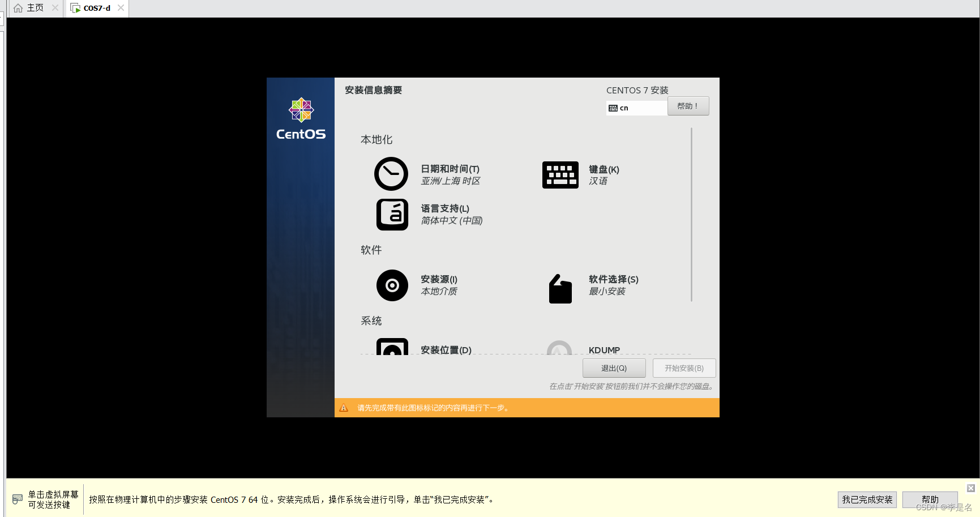Open Language Support icon
The image size is (980, 517).
pyautogui.click(x=392, y=215)
